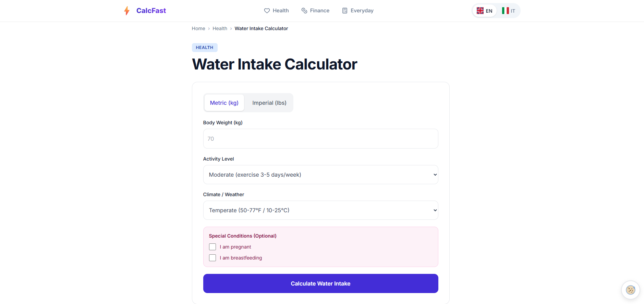This screenshot has height=304, width=644.
Task: Click the Italian flag icon
Action: click(505, 11)
